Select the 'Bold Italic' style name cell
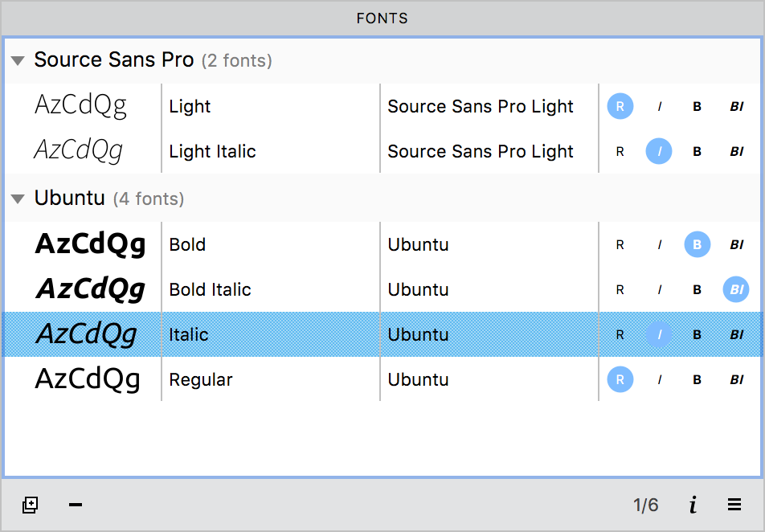Viewport: 765px width, 532px height. (x=210, y=289)
